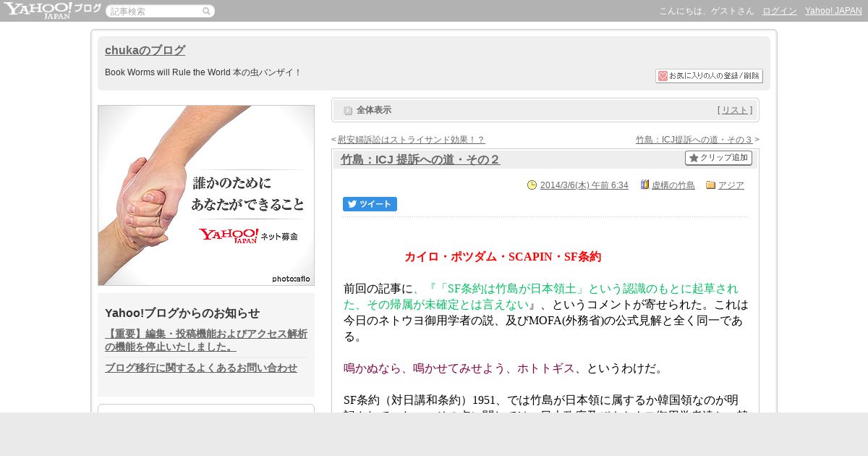Open the chukaのブログ title link

tap(145, 50)
